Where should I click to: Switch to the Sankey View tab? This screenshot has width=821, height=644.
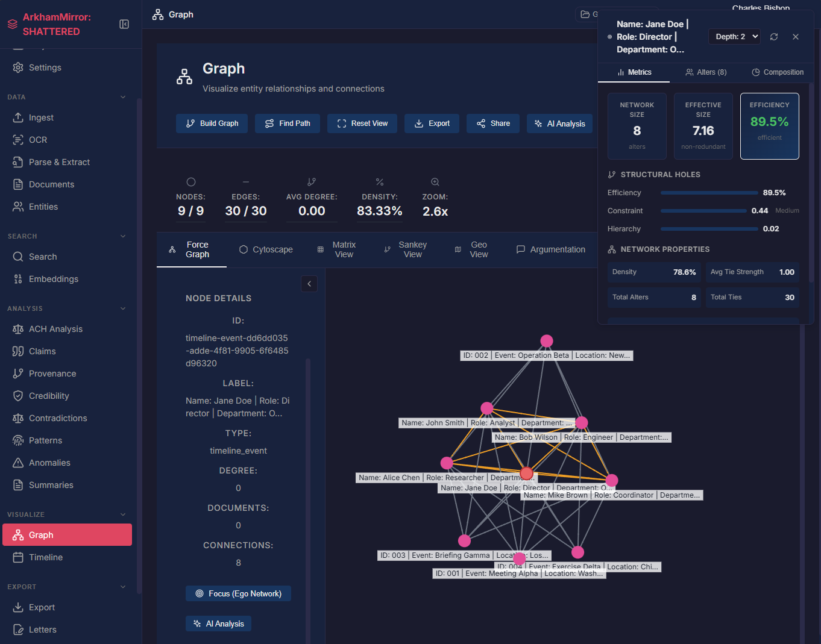[412, 249]
